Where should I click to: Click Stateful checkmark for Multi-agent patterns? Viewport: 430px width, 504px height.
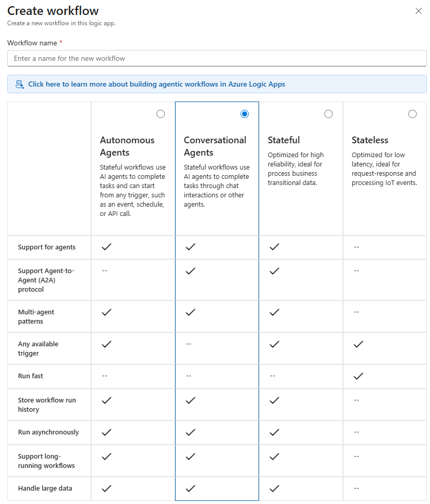click(x=274, y=312)
